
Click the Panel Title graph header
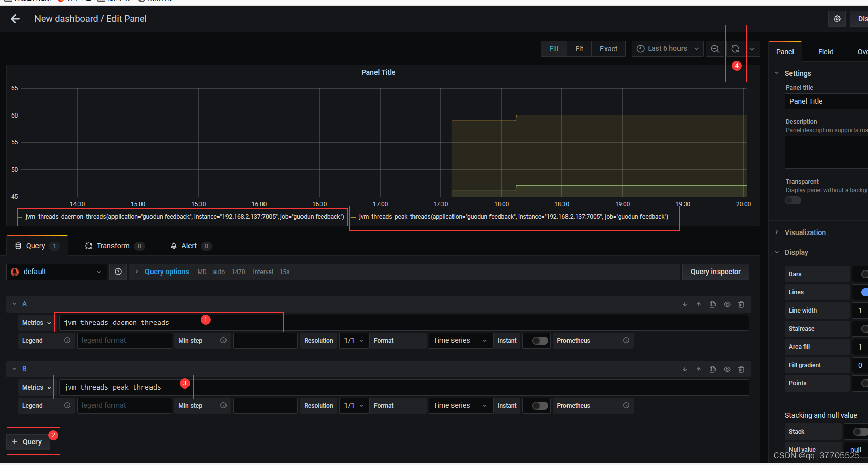point(379,72)
